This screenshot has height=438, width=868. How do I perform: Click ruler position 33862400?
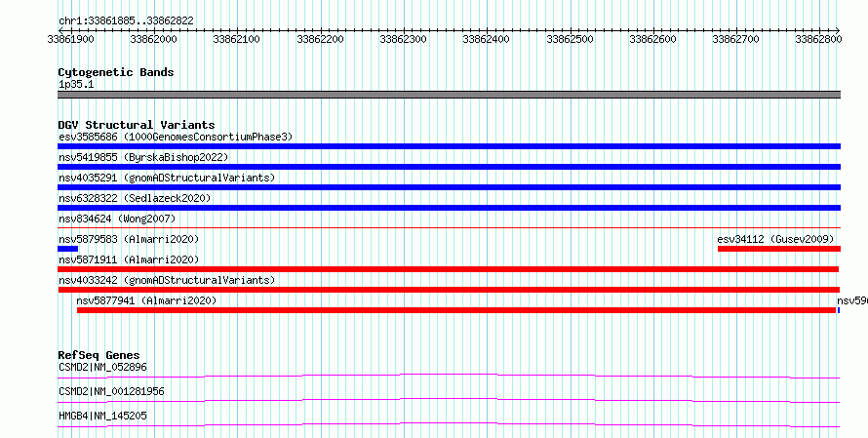pyautogui.click(x=486, y=39)
